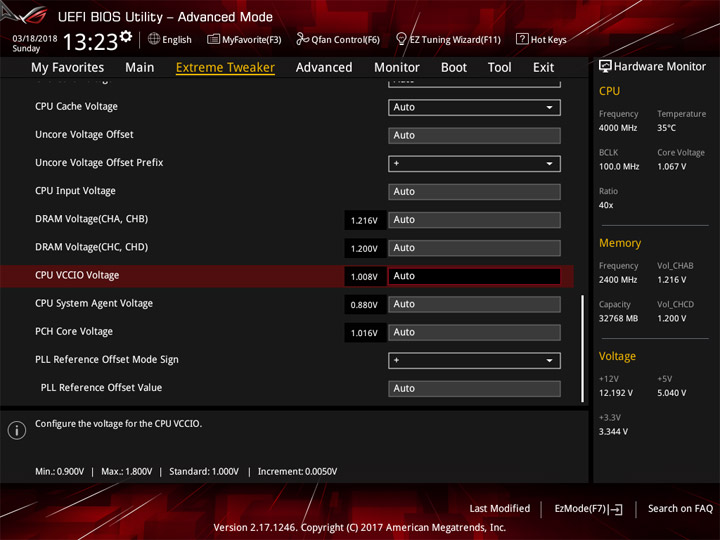
Task: Click the 0.880V System Agent readout
Action: tap(365, 305)
